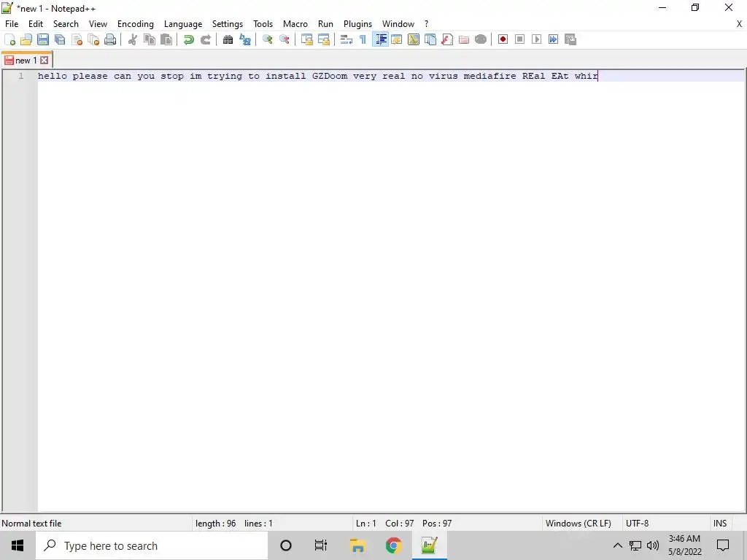
Task: Click 'Normal text file' status text
Action: [31, 524]
